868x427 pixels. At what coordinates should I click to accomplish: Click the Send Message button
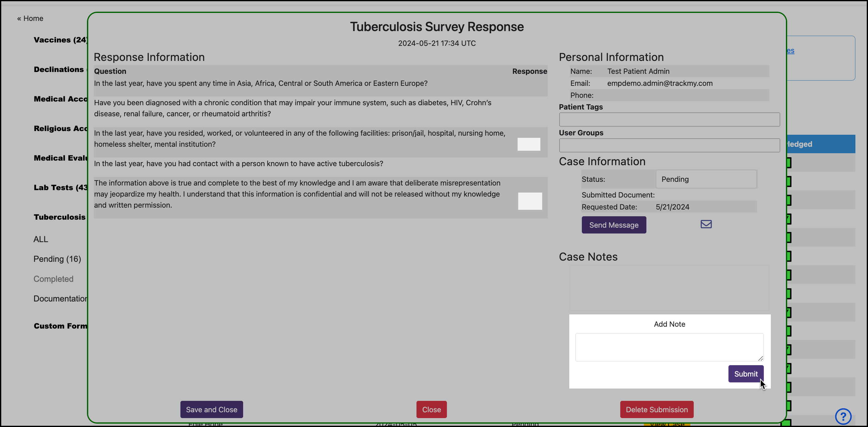coord(614,225)
